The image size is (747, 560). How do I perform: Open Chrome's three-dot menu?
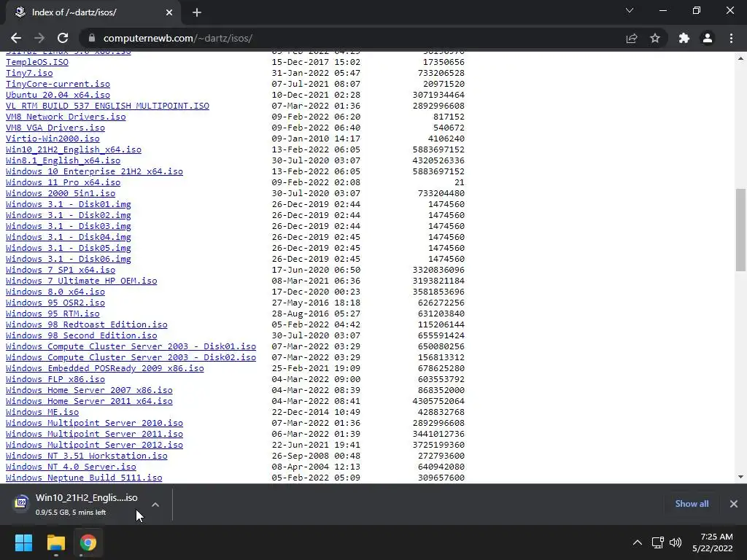coord(731,38)
